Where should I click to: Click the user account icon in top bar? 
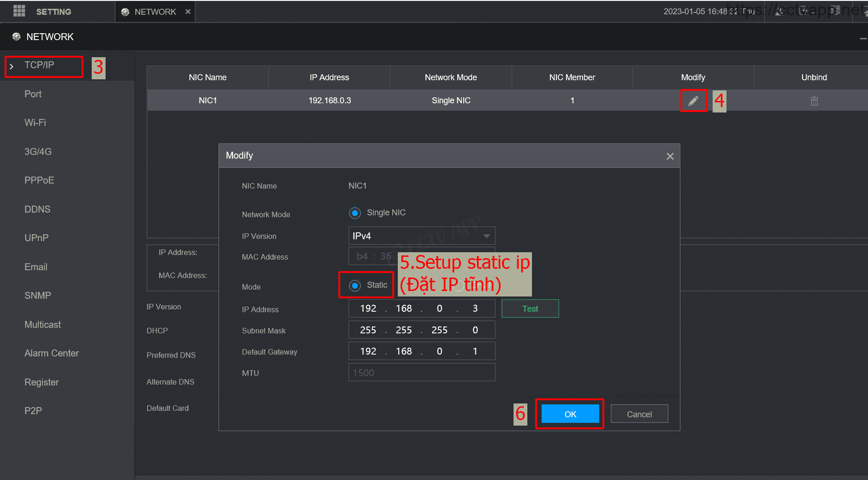tap(780, 11)
